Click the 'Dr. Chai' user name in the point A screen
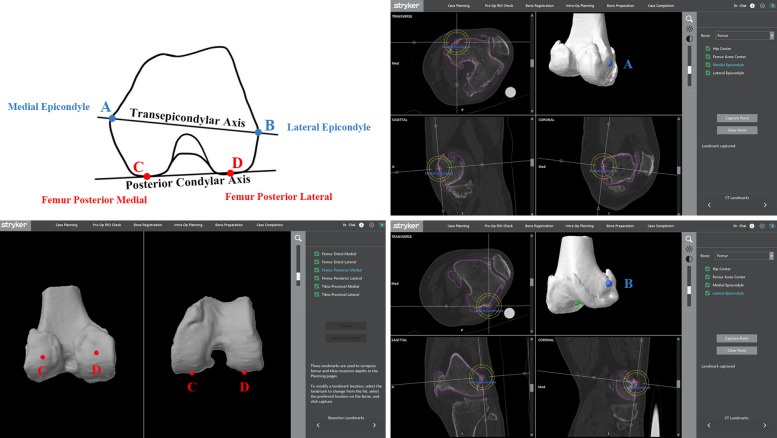This screenshot has height=438, width=777. click(740, 5)
